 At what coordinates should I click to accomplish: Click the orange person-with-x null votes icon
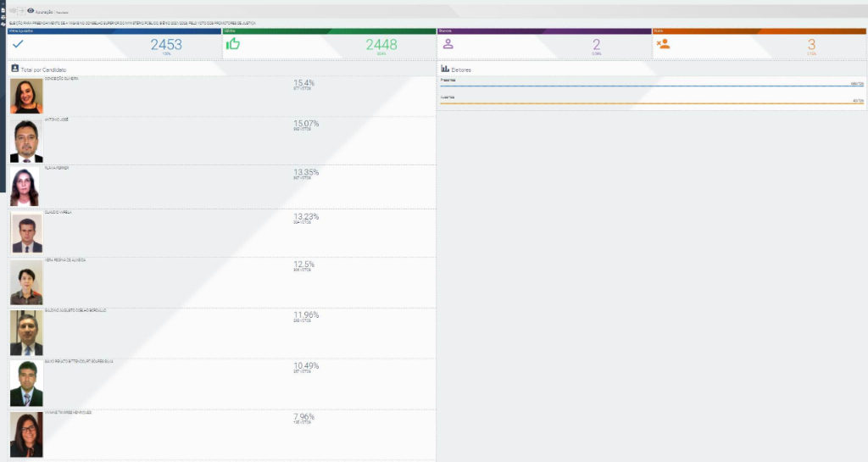point(663,44)
